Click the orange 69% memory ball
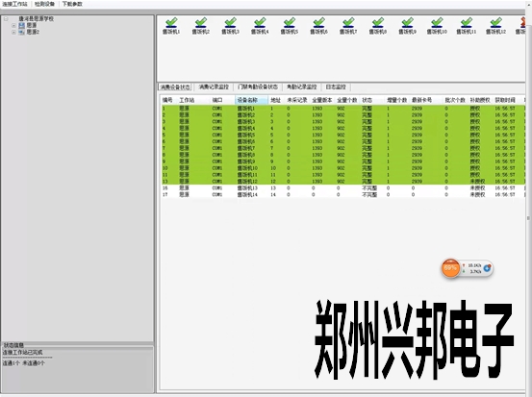The width and height of the screenshot is (532, 397). click(450, 268)
